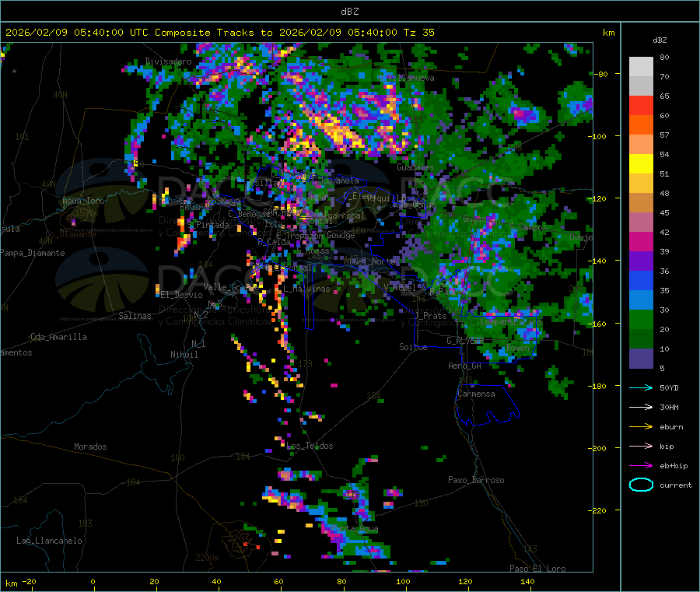Viewport: 700px width, 592px height.
Task: Click the 'Pintada' map label
Action: (212, 225)
